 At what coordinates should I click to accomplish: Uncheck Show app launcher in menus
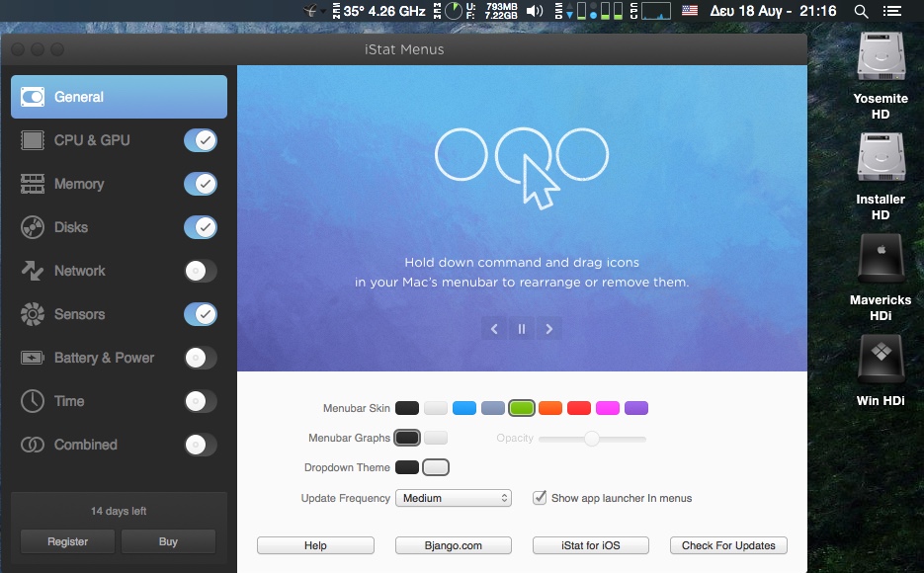(x=540, y=498)
